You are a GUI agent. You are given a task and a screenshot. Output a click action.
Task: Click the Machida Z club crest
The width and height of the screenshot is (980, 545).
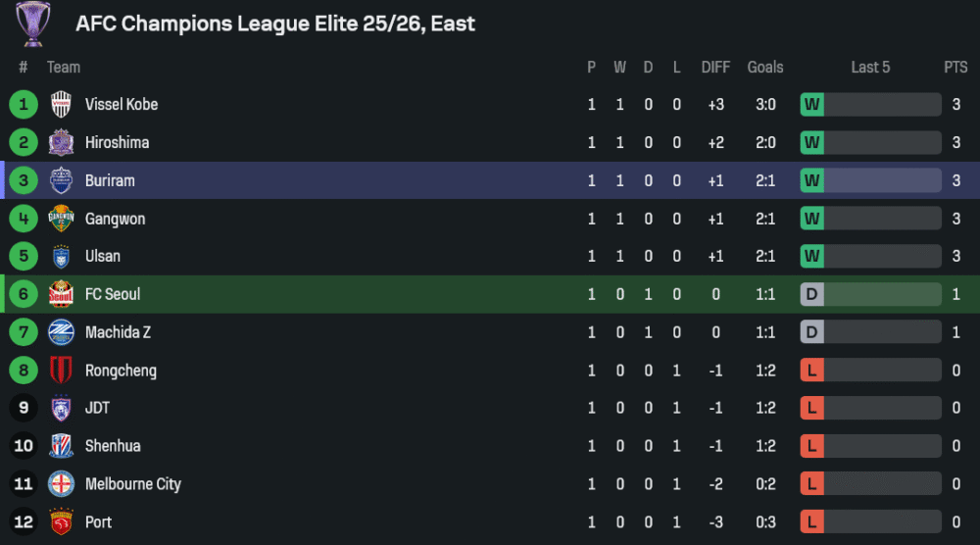[x=61, y=332]
